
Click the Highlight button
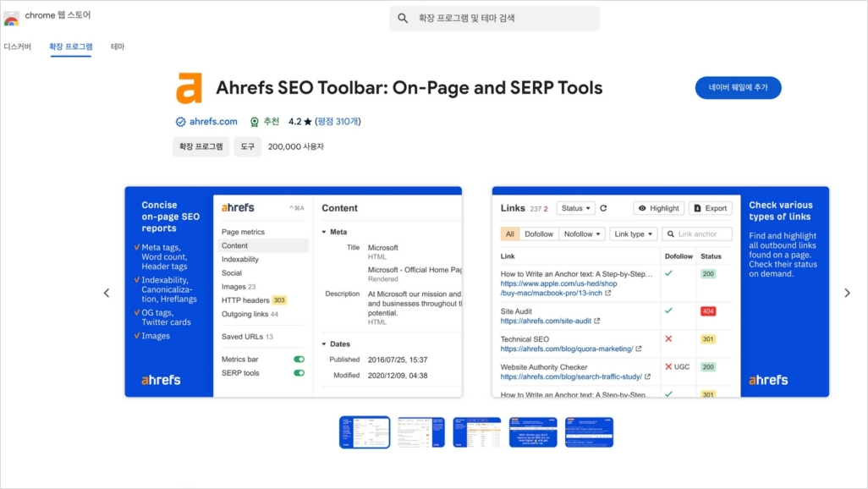(x=658, y=208)
